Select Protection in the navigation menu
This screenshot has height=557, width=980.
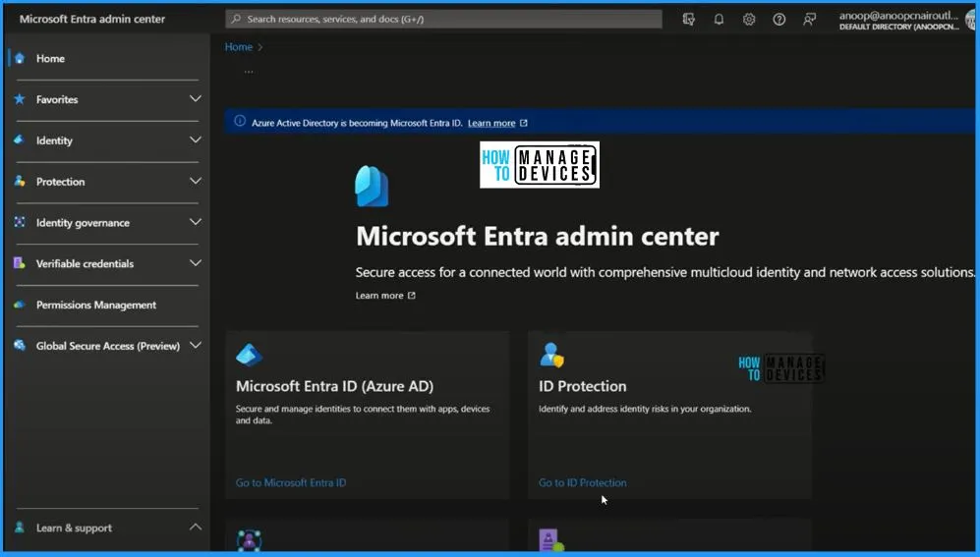(60, 182)
